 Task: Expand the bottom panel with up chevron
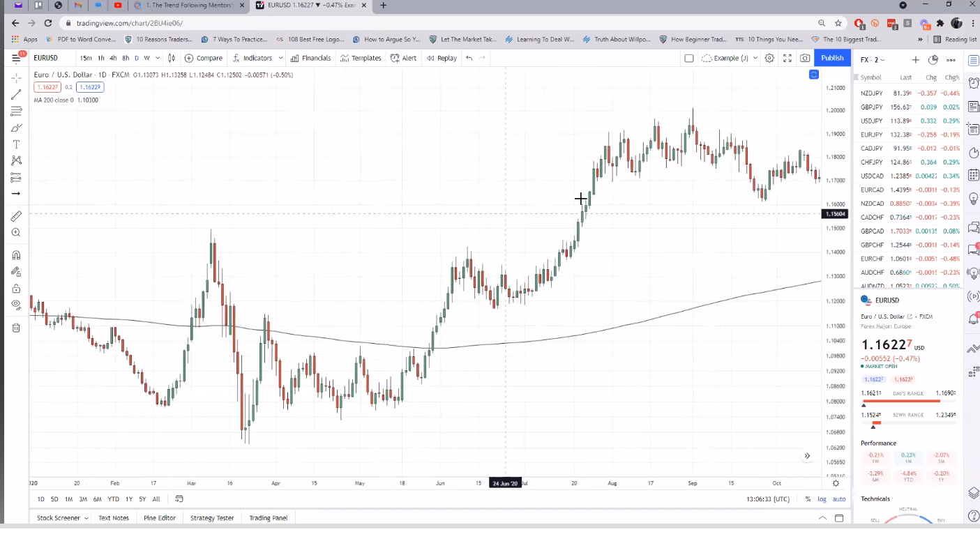click(822, 518)
